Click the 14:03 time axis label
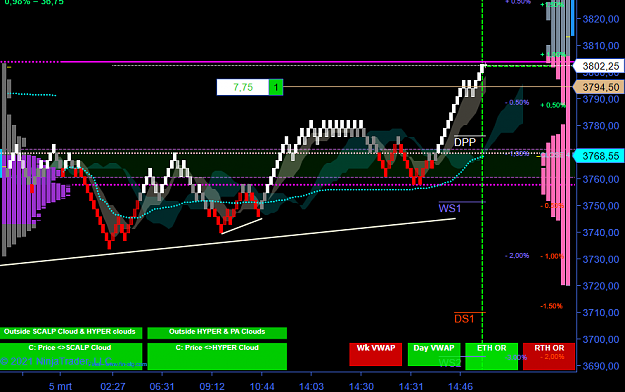The height and width of the screenshot is (392, 625). [311, 386]
